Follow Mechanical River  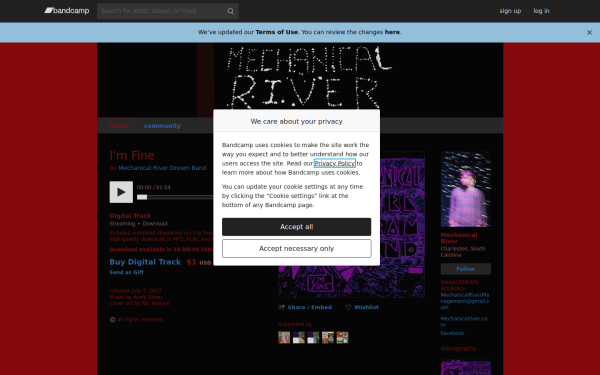466,269
